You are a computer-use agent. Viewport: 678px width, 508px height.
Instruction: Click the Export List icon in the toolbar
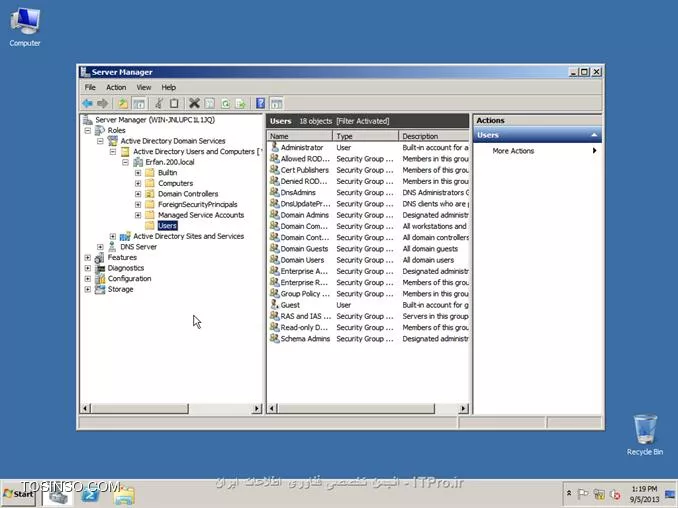(x=240, y=103)
